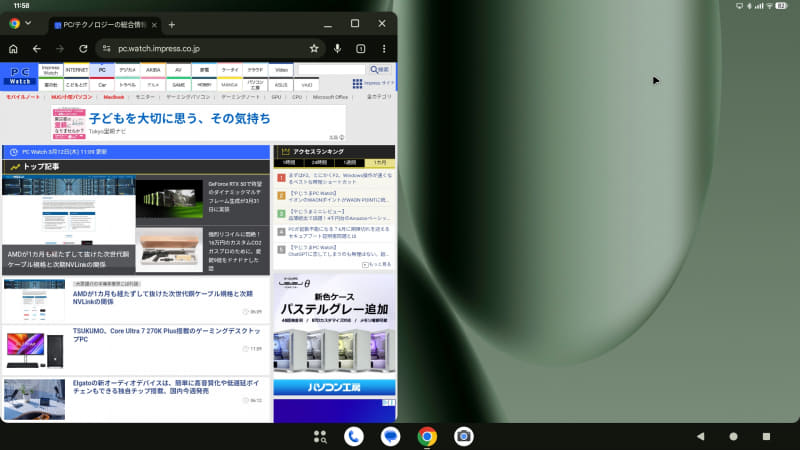Open the CPU category link
800x450 pixels.
click(297, 97)
